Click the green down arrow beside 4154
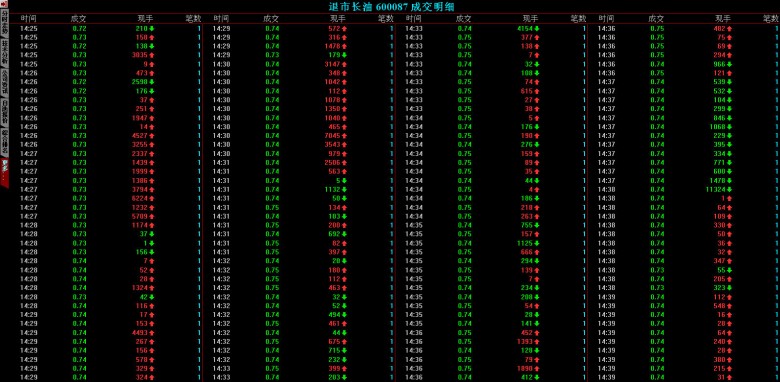Screen dimensions: 780x382 click(537, 29)
